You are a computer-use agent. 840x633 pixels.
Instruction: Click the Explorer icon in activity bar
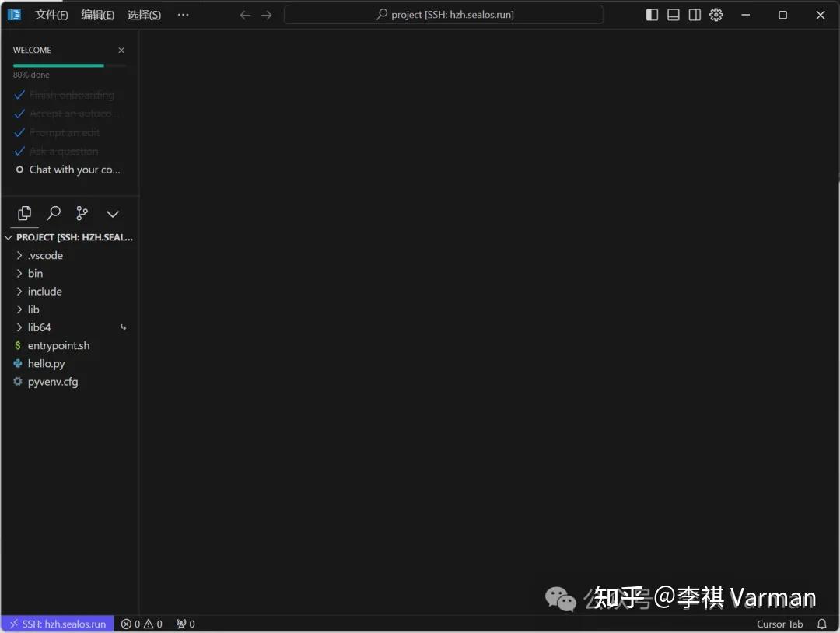tap(24, 213)
